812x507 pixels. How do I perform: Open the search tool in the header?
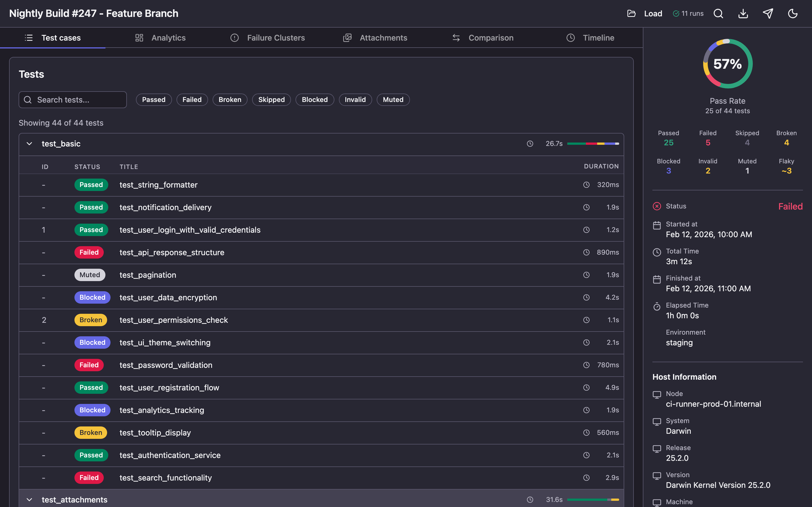click(x=718, y=14)
